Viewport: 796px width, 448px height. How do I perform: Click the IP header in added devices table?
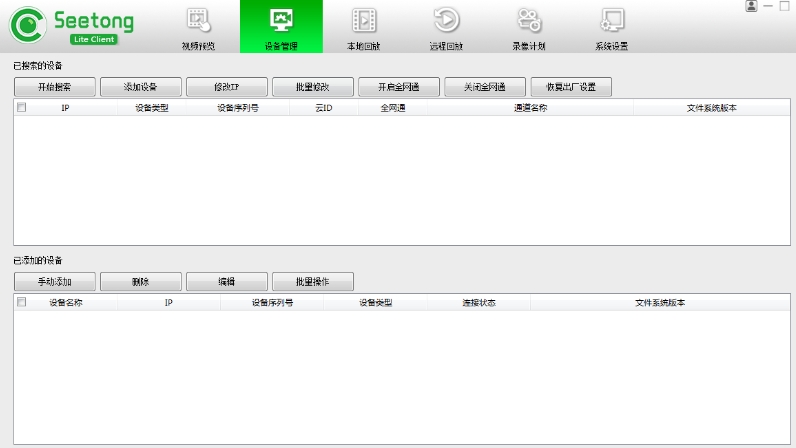pyautogui.click(x=169, y=303)
